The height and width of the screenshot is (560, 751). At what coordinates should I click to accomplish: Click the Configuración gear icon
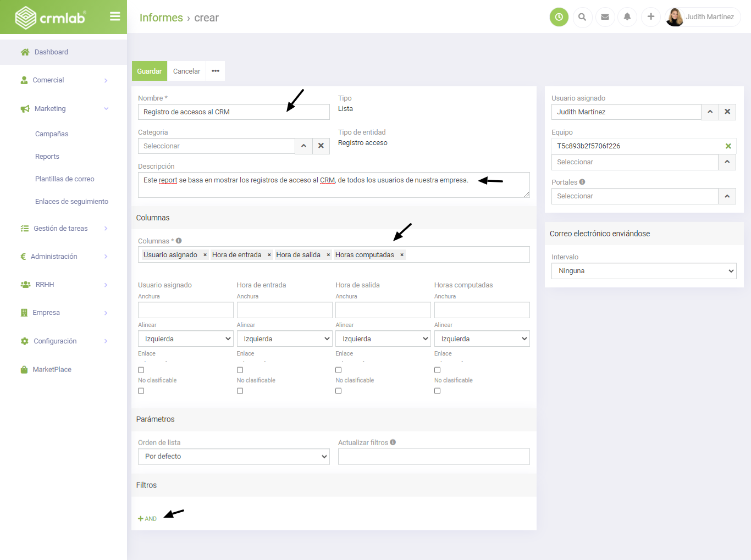[x=24, y=341]
